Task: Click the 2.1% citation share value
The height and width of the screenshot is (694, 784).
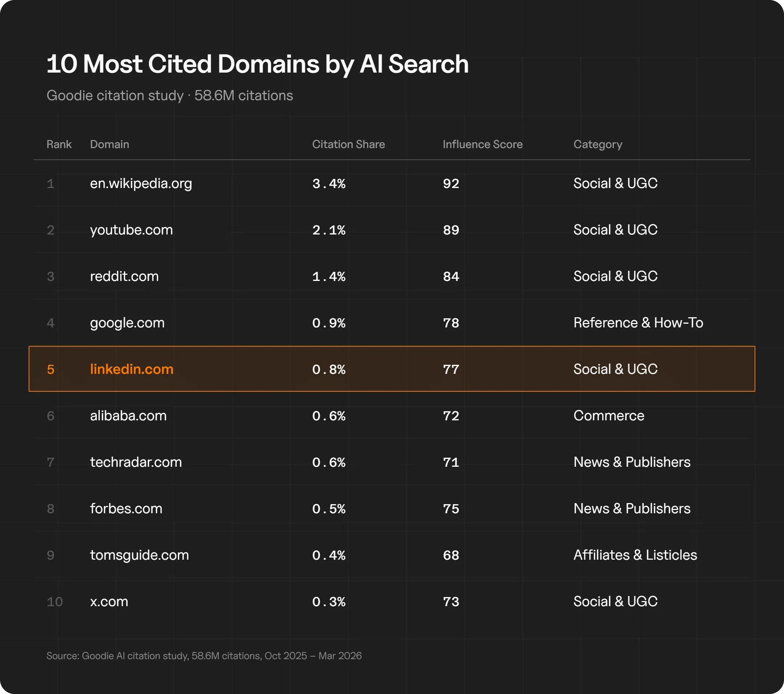Action: click(329, 230)
